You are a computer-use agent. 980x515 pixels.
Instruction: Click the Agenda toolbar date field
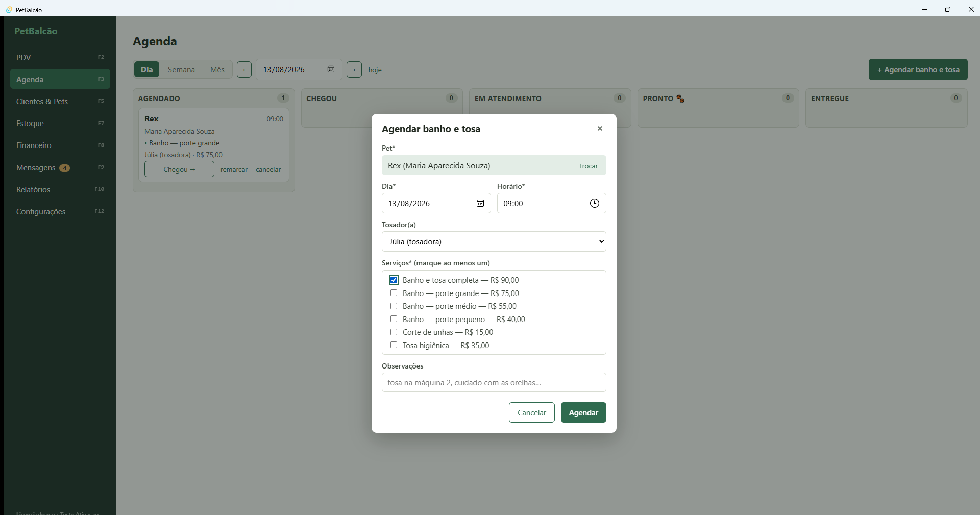[x=299, y=69]
